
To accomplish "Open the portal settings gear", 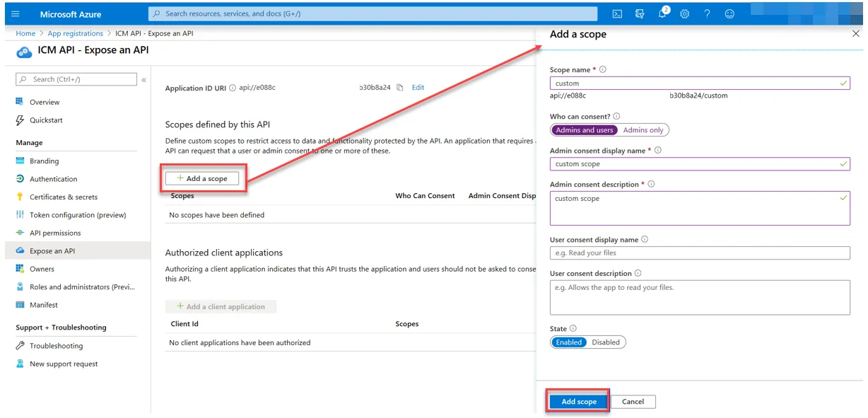I will pos(684,14).
